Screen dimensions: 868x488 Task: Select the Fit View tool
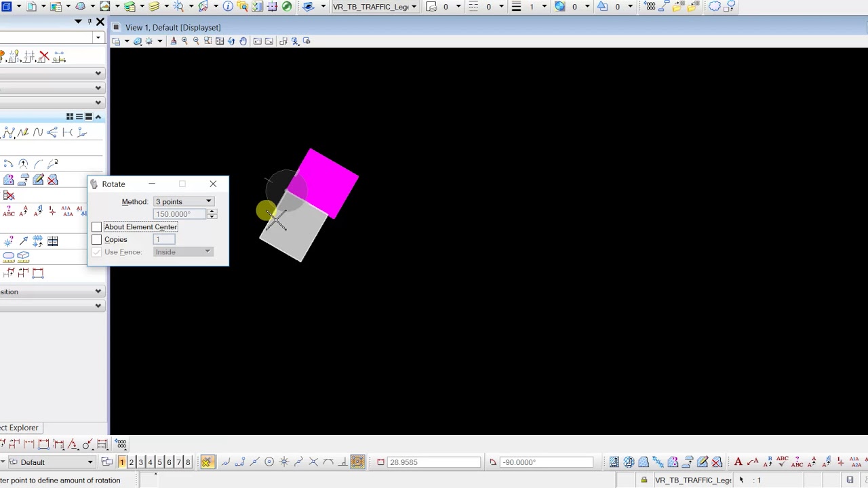(219, 41)
